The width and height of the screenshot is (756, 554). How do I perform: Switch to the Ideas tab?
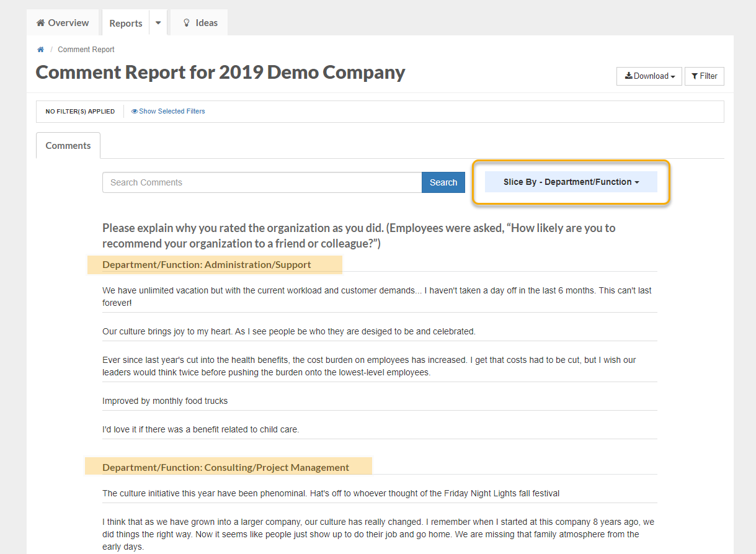click(200, 23)
